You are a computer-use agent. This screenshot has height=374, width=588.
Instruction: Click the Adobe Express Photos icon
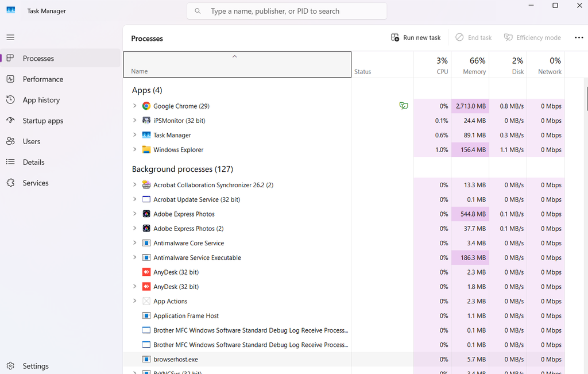click(x=146, y=214)
